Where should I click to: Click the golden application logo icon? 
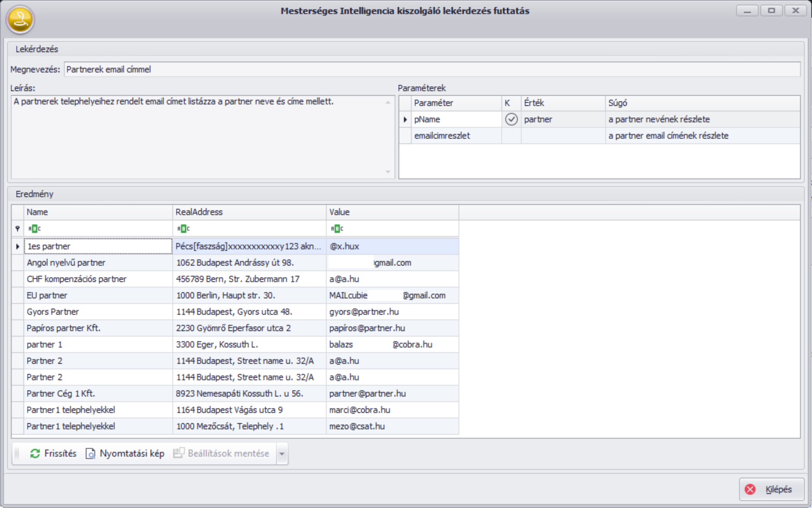20,20
